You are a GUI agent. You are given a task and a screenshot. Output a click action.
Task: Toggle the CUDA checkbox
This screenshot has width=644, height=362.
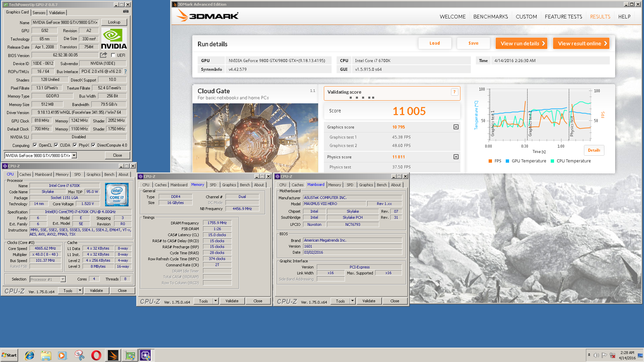pos(56,145)
